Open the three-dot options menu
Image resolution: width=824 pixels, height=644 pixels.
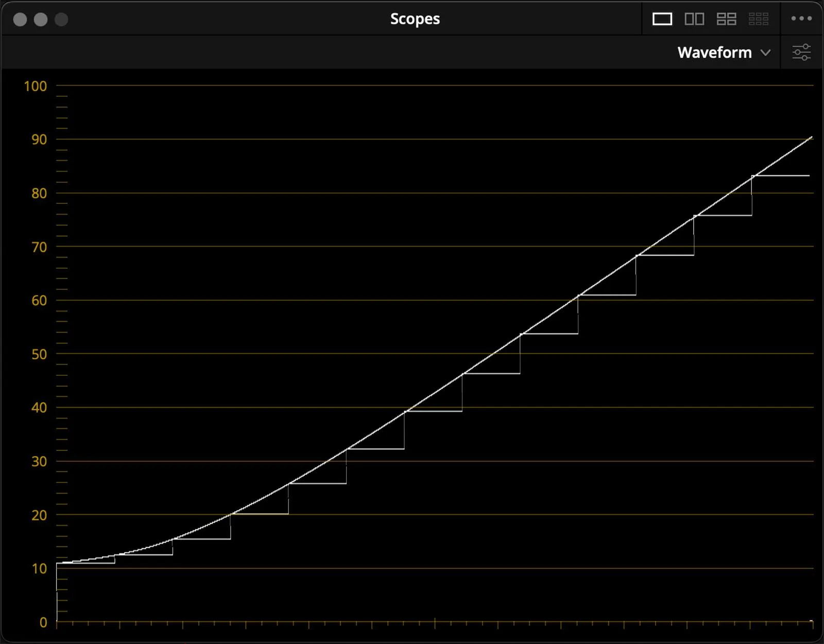click(x=801, y=19)
